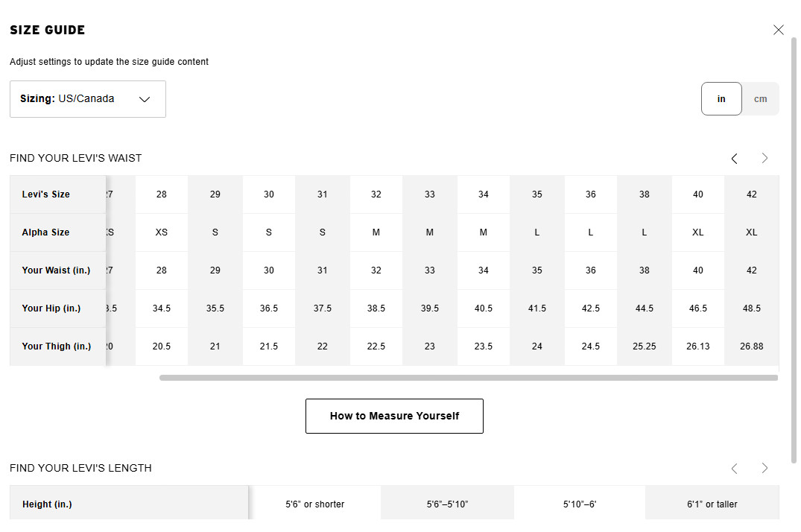Viewport: 801px width, 532px height.
Task: Click the Find Your Levi's Length heading
Action: point(80,468)
